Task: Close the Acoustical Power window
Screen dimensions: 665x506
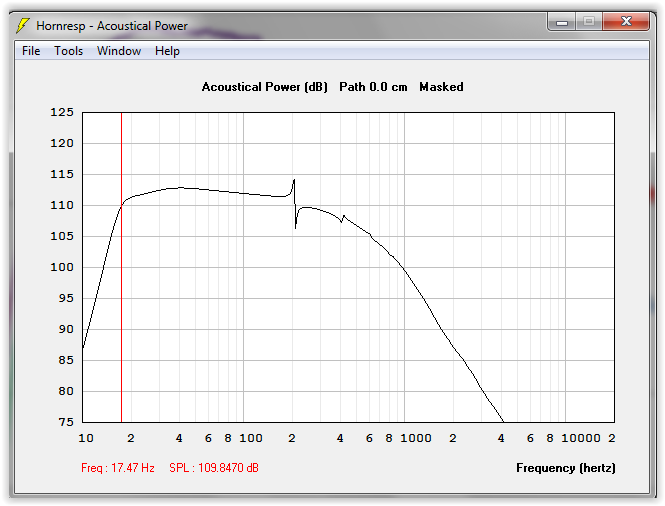Action: pyautogui.click(x=626, y=22)
